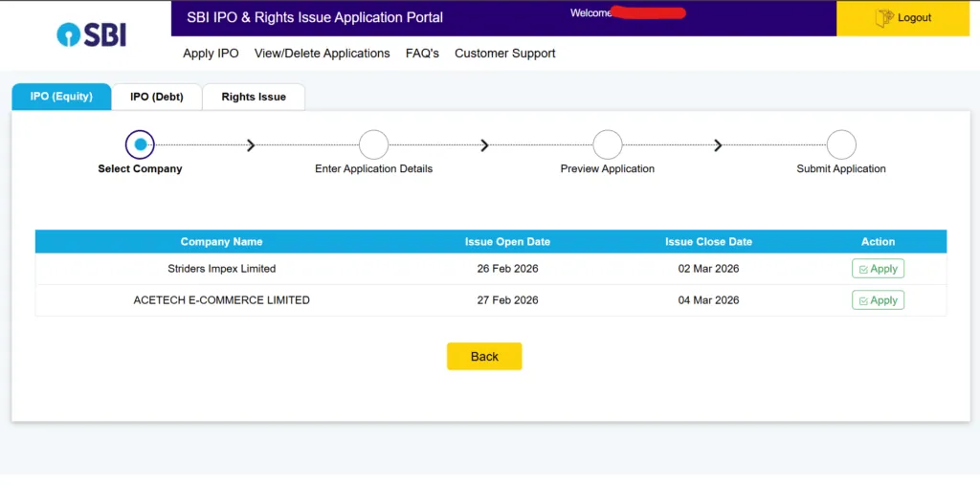Click the 27 Feb 2026 open date
The image size is (980, 485).
click(507, 300)
